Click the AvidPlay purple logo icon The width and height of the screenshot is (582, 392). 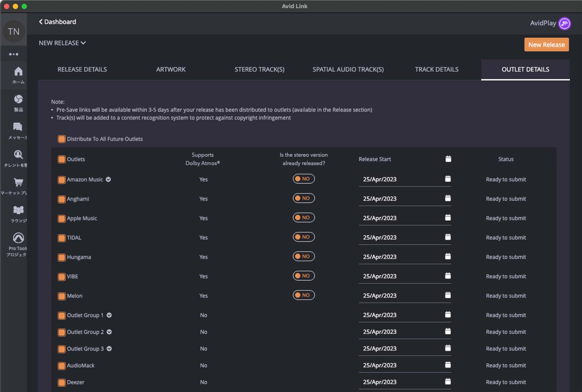coord(564,23)
